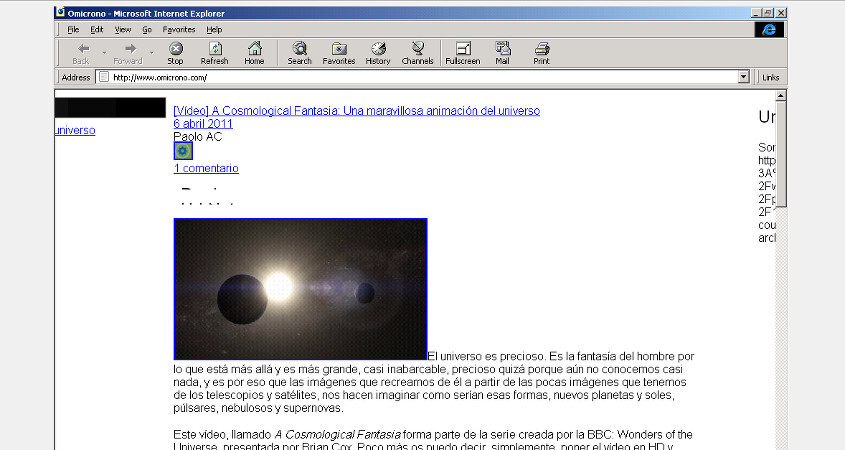Open the Favorites menu
845x450 pixels.
(x=179, y=30)
